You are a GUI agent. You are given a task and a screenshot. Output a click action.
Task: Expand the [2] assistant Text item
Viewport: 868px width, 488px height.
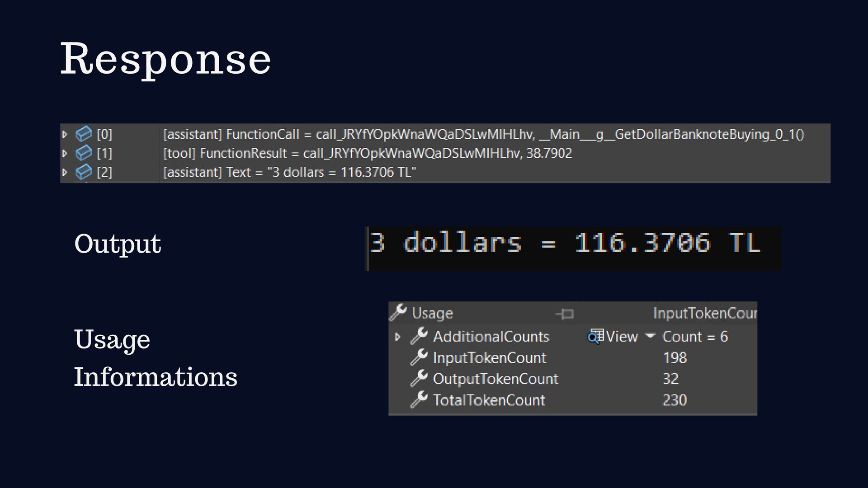[x=65, y=172]
